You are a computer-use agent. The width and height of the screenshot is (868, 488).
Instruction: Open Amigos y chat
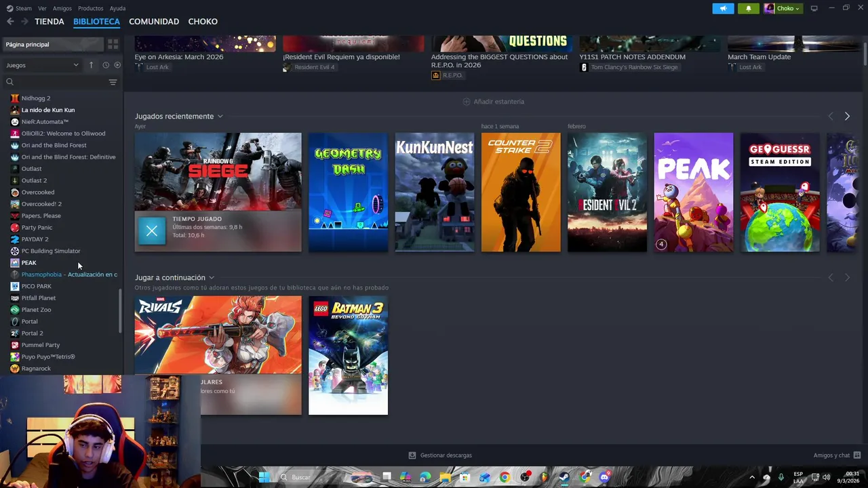837,455
